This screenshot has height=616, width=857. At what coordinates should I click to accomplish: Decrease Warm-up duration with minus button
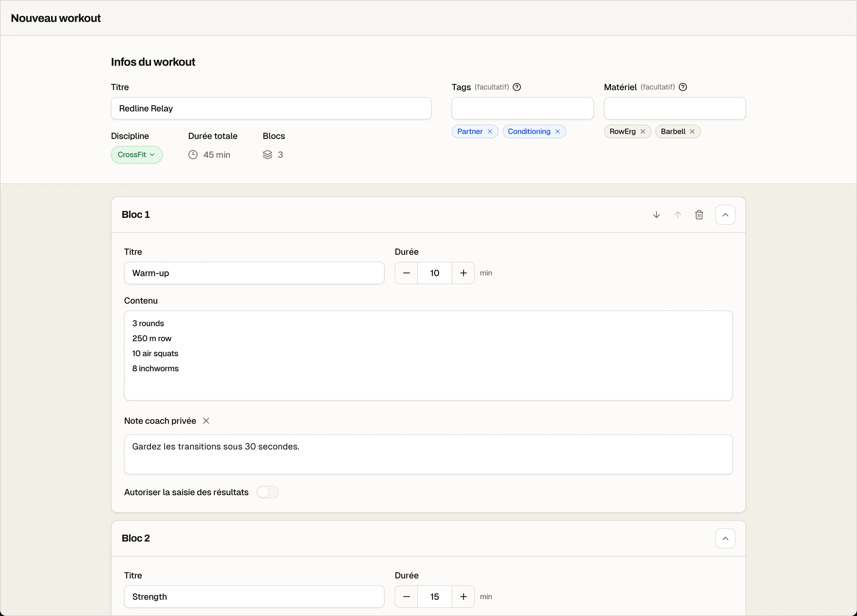[407, 273]
